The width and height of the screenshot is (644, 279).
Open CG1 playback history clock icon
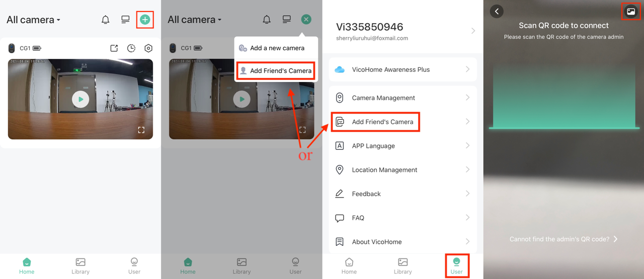click(131, 48)
